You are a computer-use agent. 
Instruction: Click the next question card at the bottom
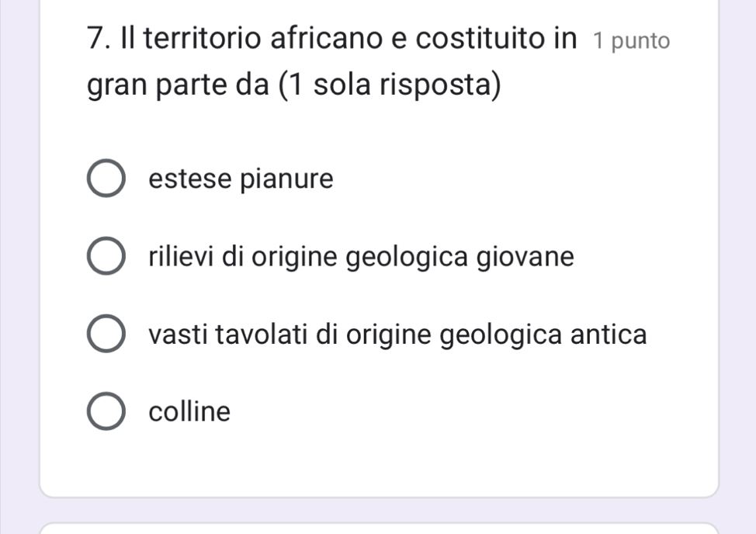point(378,529)
